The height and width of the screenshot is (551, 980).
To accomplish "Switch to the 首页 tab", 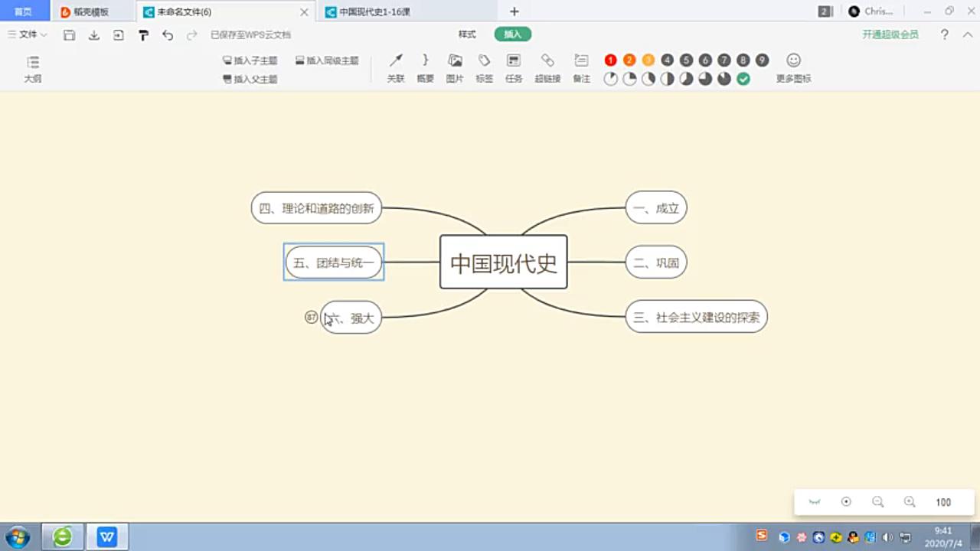I will click(x=24, y=11).
